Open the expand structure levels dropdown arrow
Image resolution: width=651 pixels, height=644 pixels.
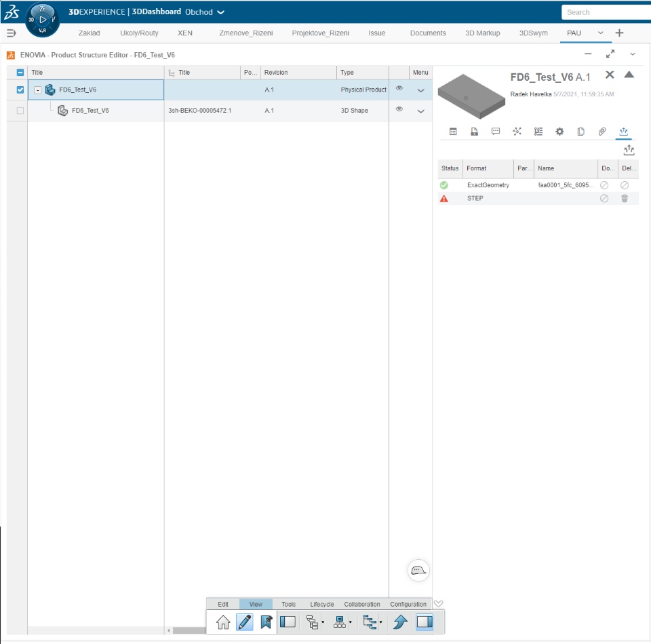[323, 622]
